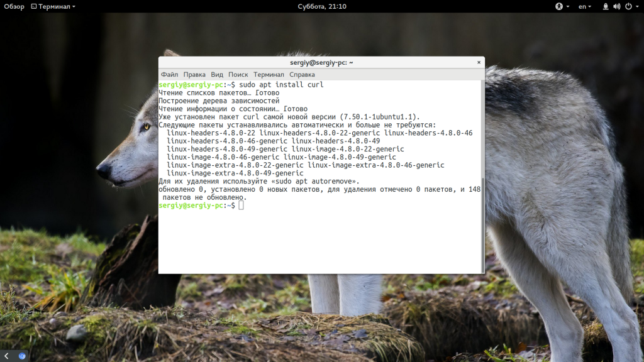This screenshot has height=362, width=644.
Task: Close the terminal window
Action: point(479,62)
